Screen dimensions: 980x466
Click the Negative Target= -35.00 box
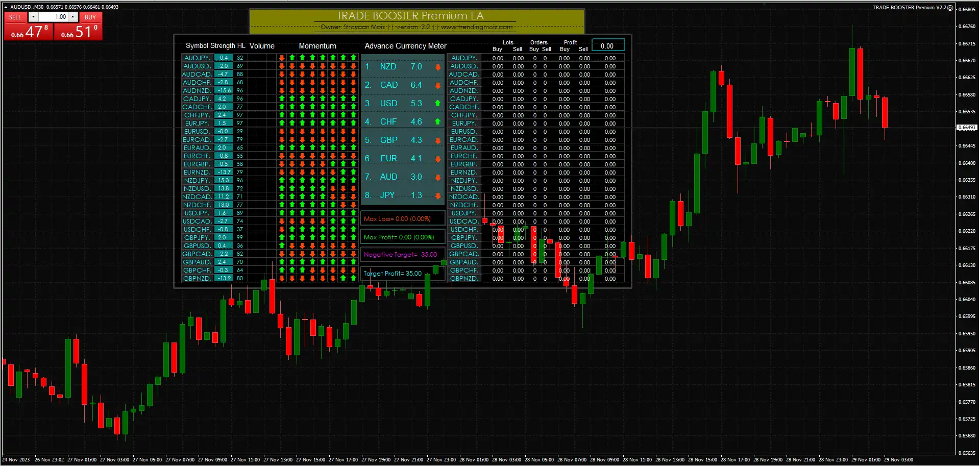click(x=403, y=255)
